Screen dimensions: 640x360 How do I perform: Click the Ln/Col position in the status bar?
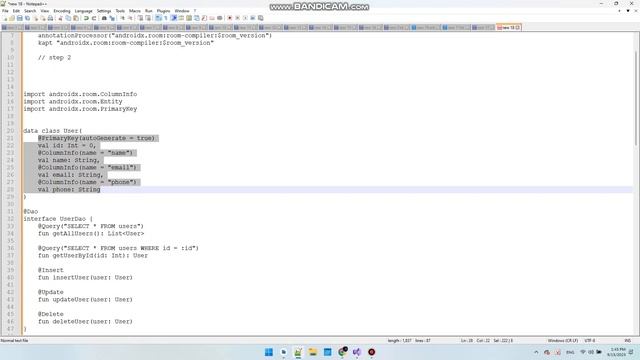click(x=487, y=340)
